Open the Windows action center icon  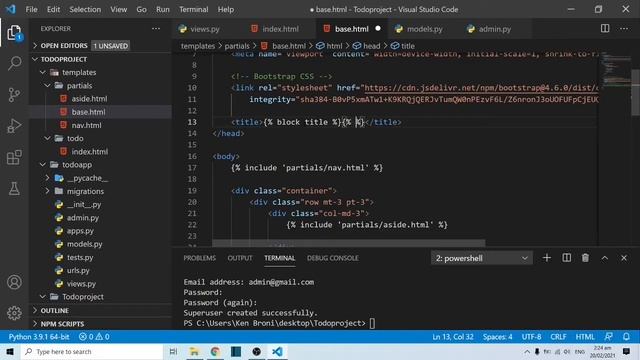(x=627, y=351)
